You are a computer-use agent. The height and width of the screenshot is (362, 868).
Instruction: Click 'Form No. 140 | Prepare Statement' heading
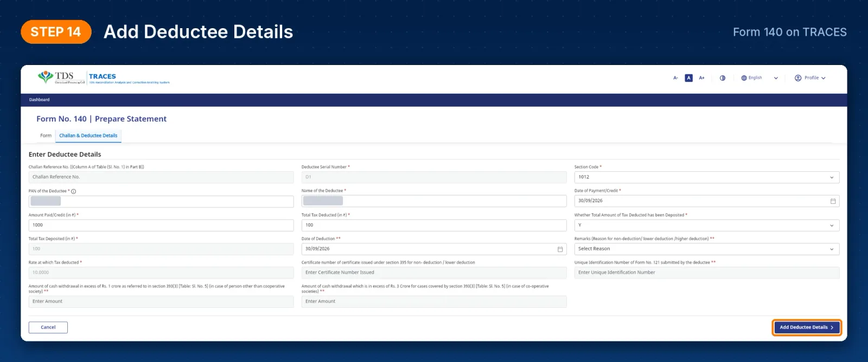101,119
